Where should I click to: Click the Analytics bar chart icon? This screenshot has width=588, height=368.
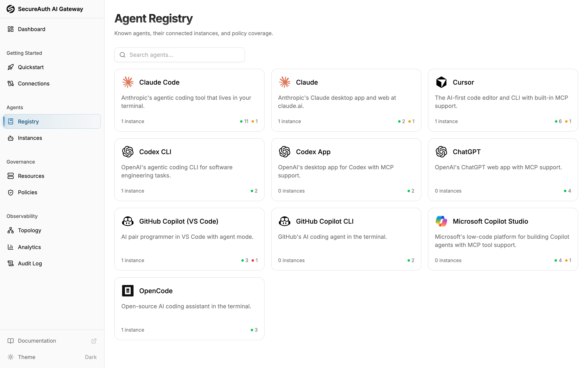point(10,247)
